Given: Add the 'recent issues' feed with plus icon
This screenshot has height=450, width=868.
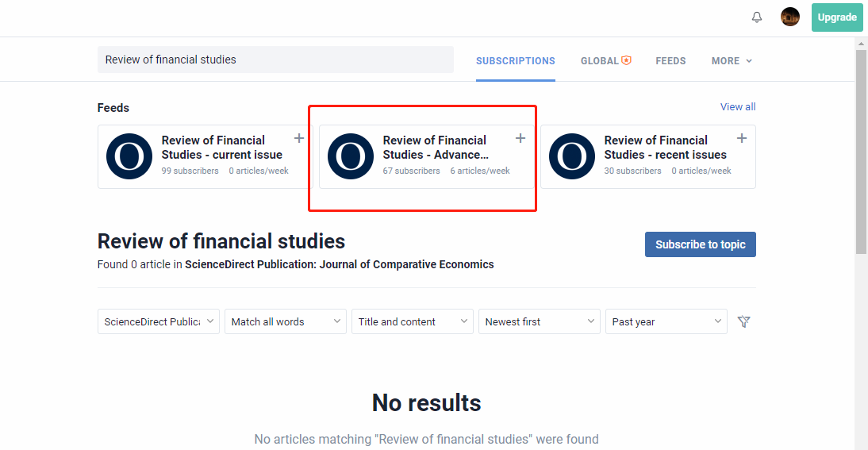Looking at the screenshot, I should 742,139.
